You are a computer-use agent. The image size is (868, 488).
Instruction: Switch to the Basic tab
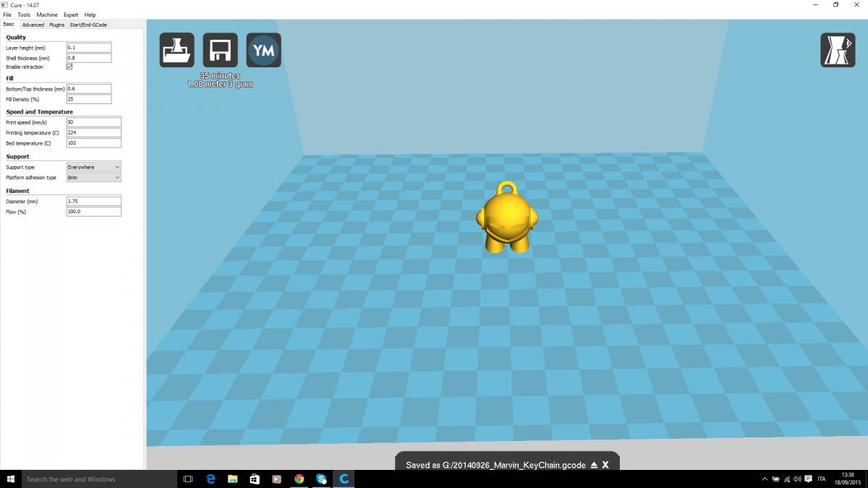[9, 24]
